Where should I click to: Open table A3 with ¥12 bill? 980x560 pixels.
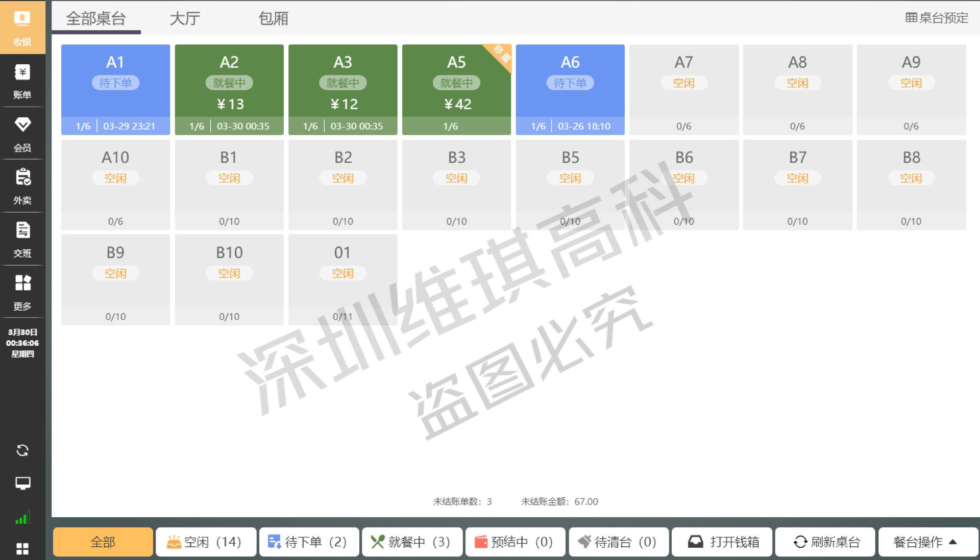pos(343,90)
